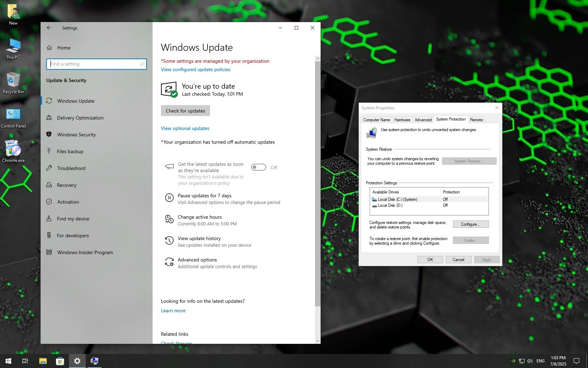
Task: Toggle 'Get the latest updates' switch
Action: [x=259, y=168]
